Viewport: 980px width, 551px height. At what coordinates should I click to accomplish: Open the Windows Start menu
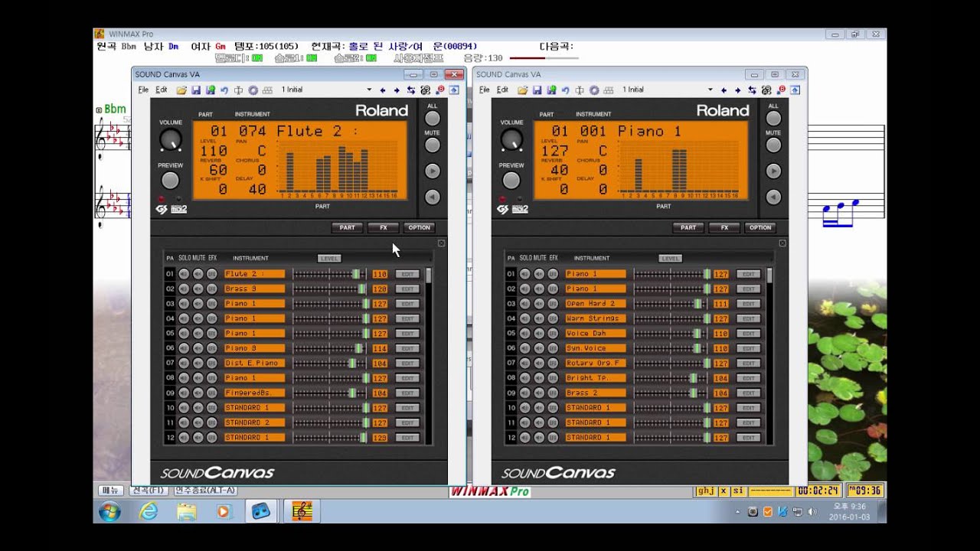click(x=109, y=511)
